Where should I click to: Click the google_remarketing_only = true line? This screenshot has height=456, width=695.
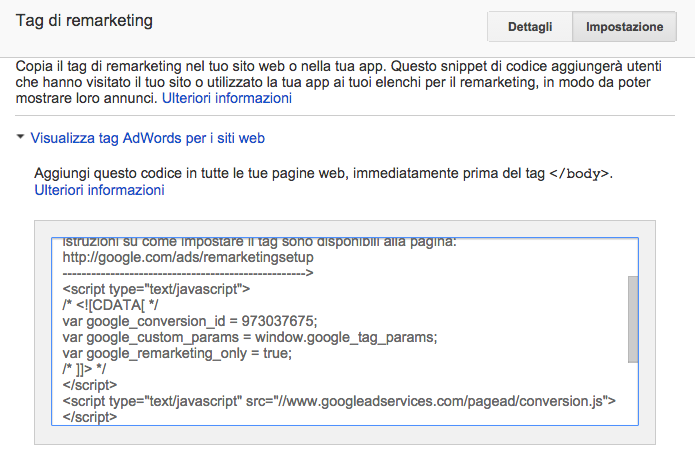pos(177,353)
